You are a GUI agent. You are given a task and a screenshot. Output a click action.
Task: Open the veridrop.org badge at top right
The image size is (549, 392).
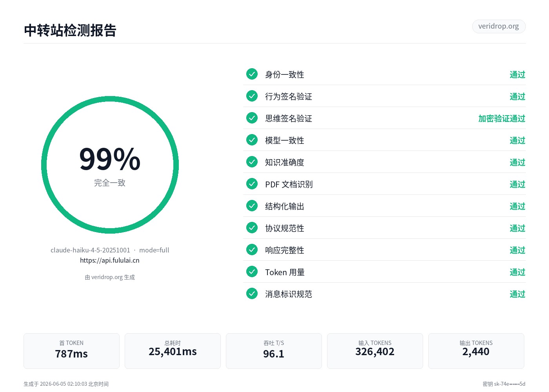pyautogui.click(x=498, y=26)
